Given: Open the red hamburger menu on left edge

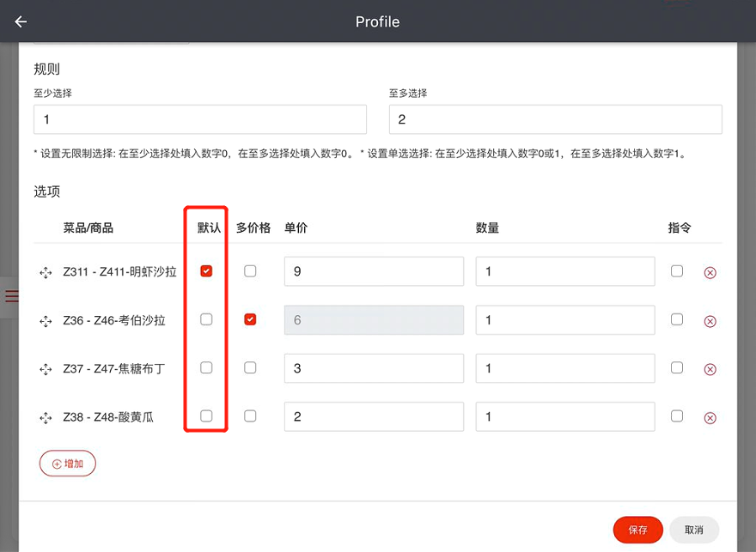Looking at the screenshot, I should pos(11,296).
